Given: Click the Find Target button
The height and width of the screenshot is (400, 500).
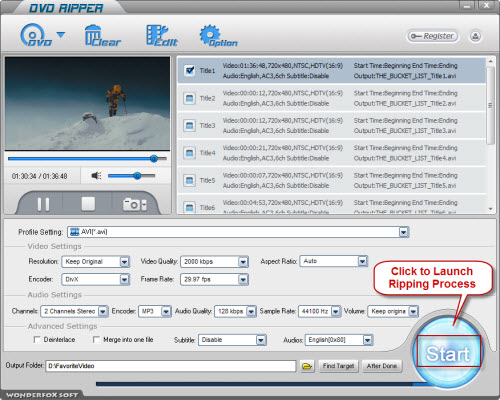Looking at the screenshot, I should (338, 366).
